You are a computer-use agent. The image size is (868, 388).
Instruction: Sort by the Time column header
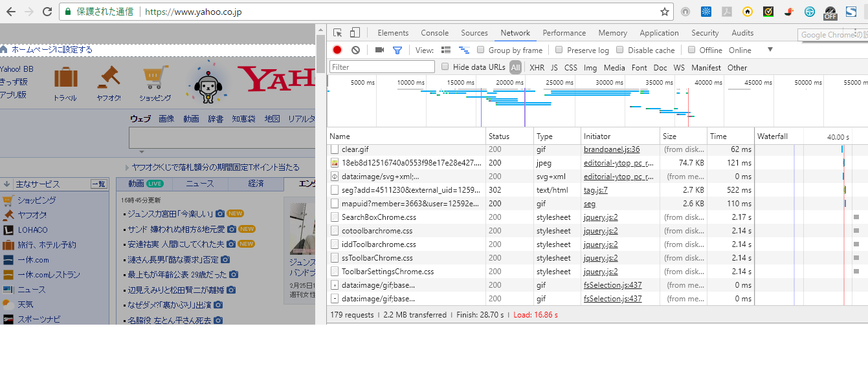click(731, 136)
